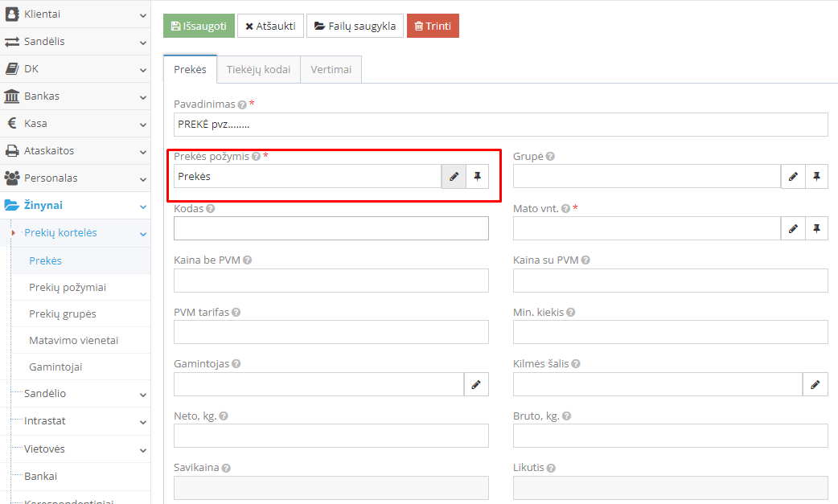Expand the Klientai sidebar menu
838x504 pixels.
click(75, 14)
